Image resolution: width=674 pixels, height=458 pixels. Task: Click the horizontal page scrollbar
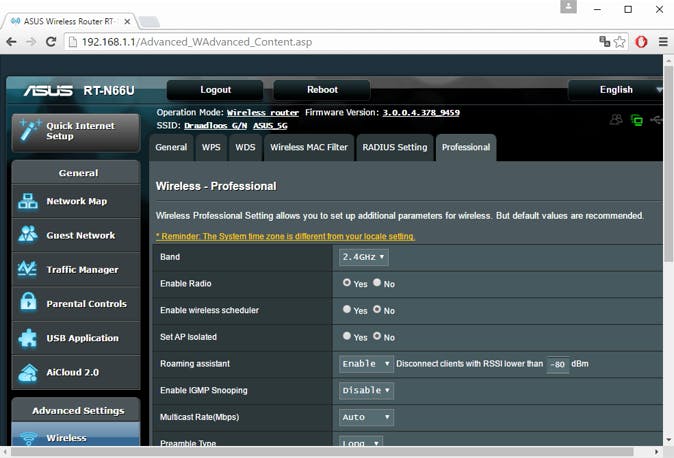tap(322, 452)
